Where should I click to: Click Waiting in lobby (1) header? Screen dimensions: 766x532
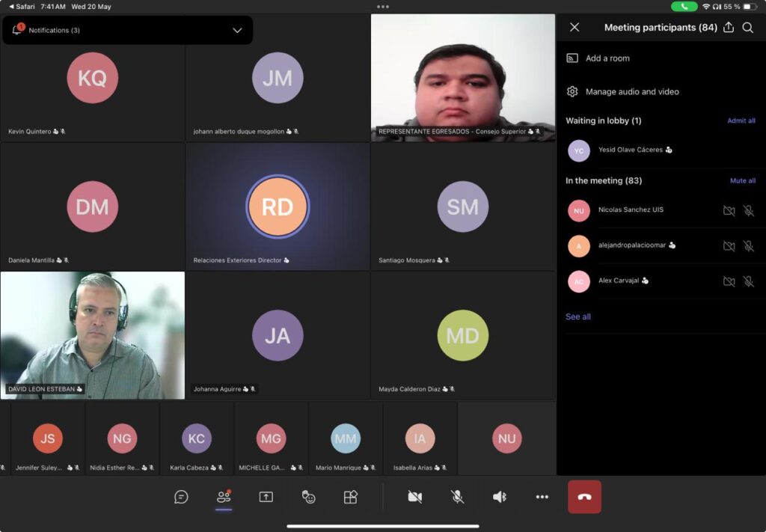tap(604, 120)
